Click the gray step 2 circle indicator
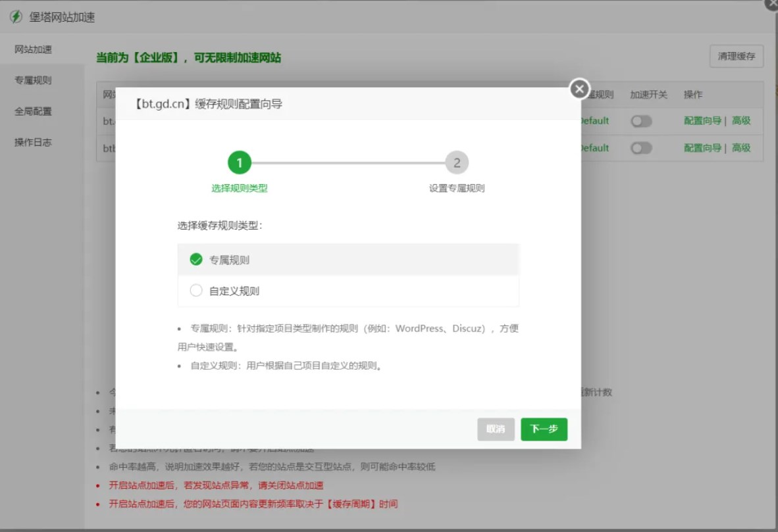 coord(457,162)
